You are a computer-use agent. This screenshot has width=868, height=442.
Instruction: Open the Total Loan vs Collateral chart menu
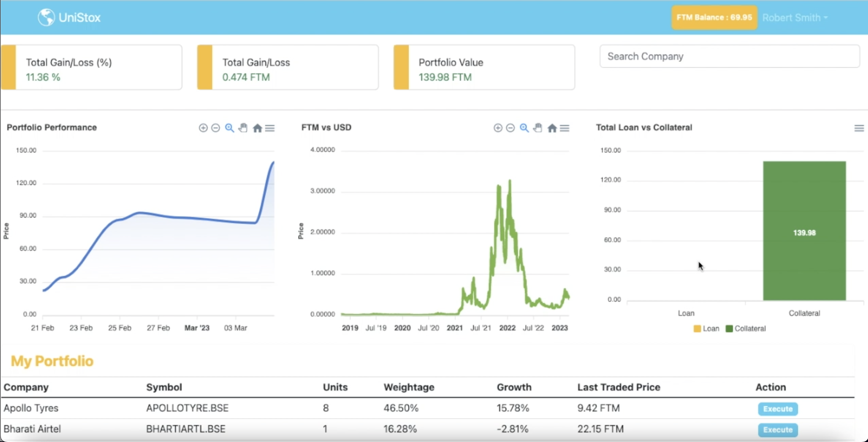tap(859, 128)
